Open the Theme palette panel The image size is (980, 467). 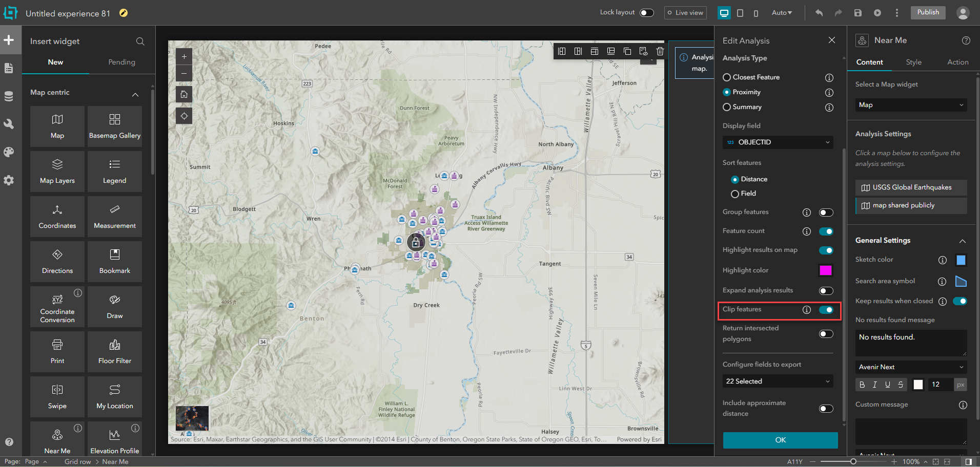(9, 152)
